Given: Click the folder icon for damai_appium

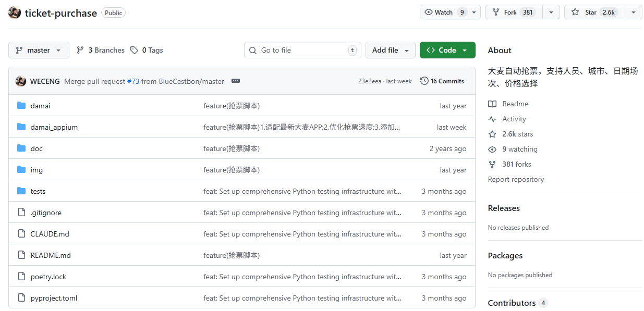Looking at the screenshot, I should 21,127.
